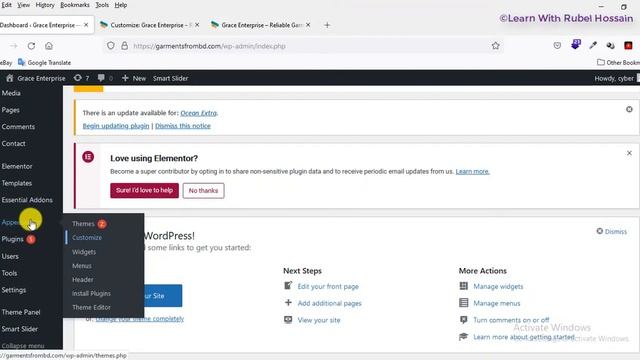Go to the browser home page icon

49,46
